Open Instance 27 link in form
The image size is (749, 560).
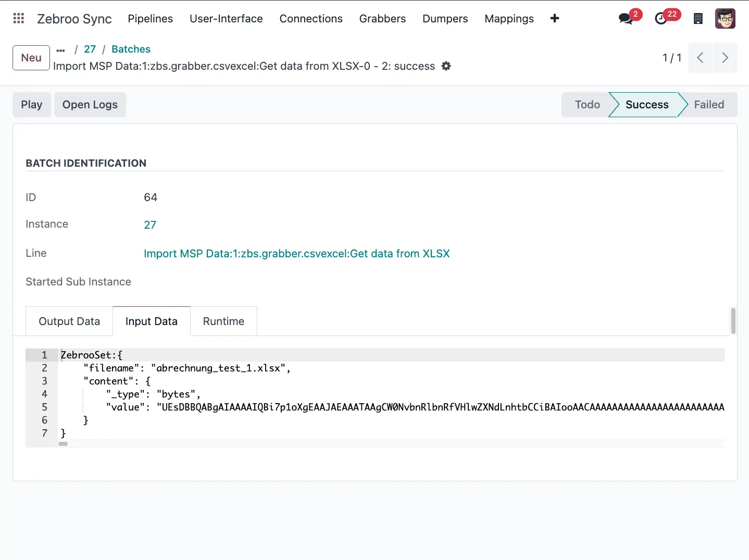(150, 225)
